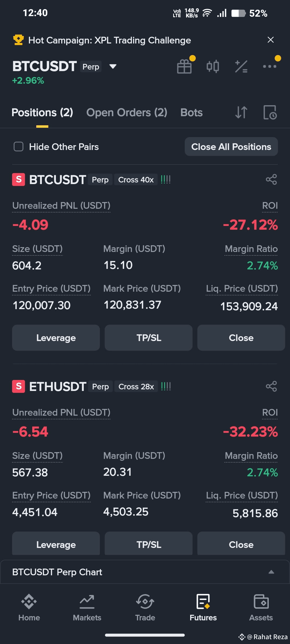The height and width of the screenshot is (644, 290).
Task: Open the gift box rewards icon
Action: pyautogui.click(x=184, y=66)
